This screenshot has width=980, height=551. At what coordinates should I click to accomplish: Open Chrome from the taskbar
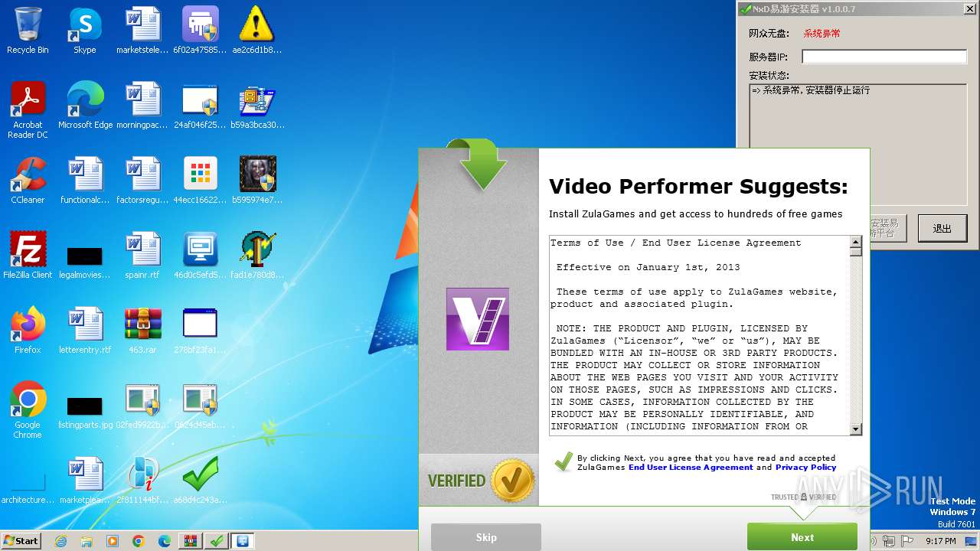click(139, 541)
